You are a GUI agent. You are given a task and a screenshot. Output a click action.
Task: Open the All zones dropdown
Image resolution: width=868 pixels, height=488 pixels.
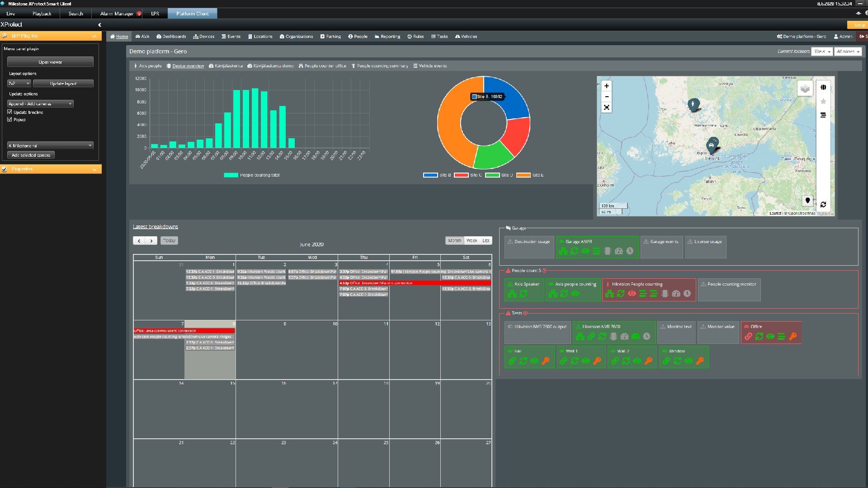(848, 52)
